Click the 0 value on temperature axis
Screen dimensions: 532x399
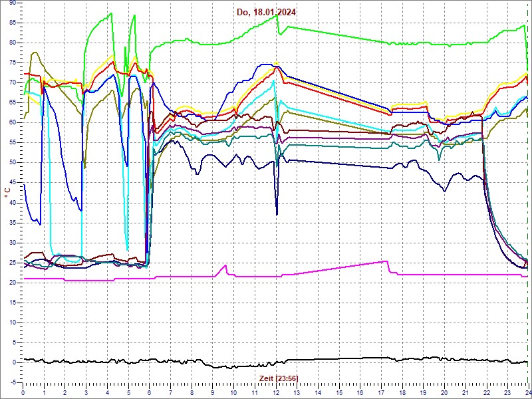coord(14,362)
